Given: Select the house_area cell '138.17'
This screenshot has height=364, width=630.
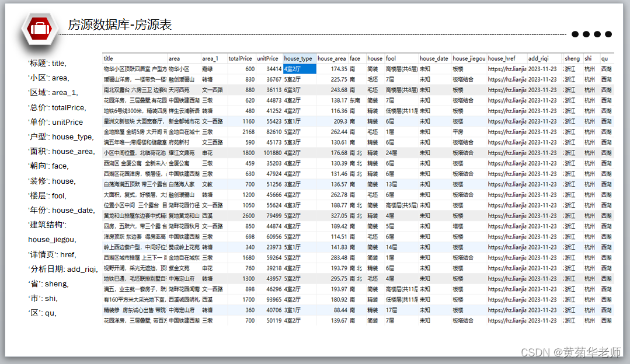Looking at the screenshot, I should [x=339, y=100].
